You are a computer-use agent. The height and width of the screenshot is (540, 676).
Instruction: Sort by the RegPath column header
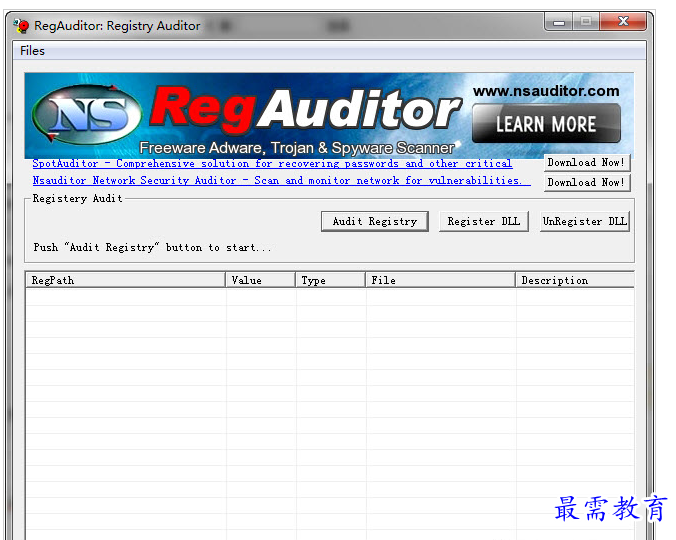[125, 280]
